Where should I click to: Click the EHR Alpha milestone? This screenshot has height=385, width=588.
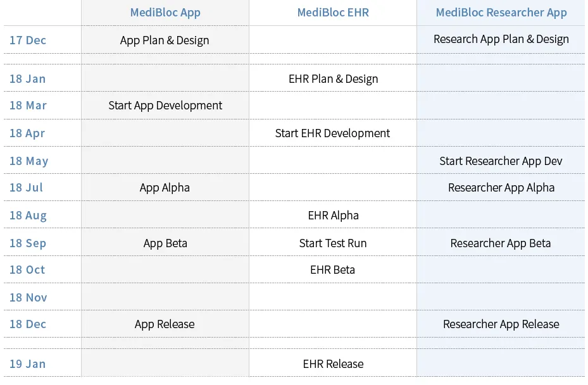point(333,216)
